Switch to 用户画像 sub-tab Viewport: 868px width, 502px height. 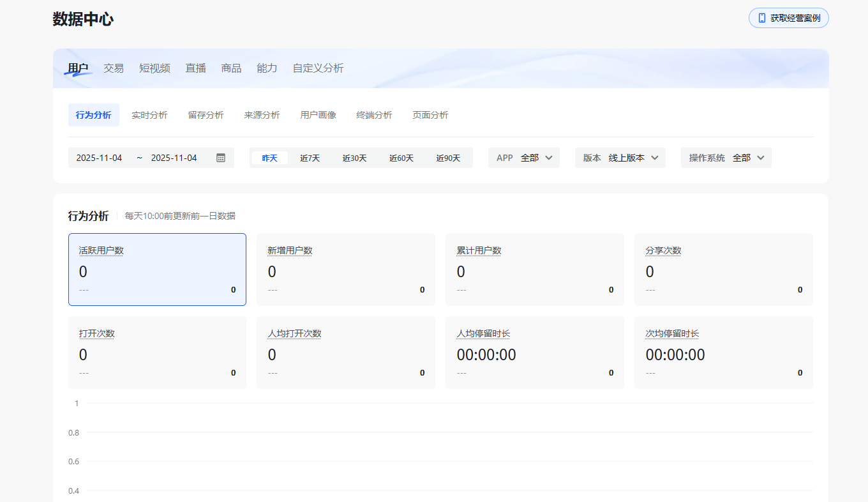point(318,115)
